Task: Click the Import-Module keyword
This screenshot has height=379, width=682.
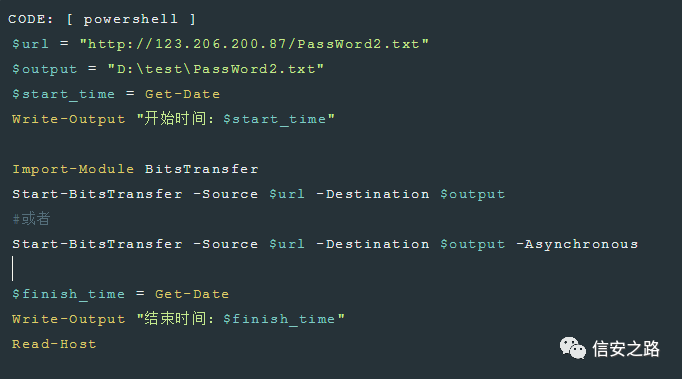Action: [73, 169]
